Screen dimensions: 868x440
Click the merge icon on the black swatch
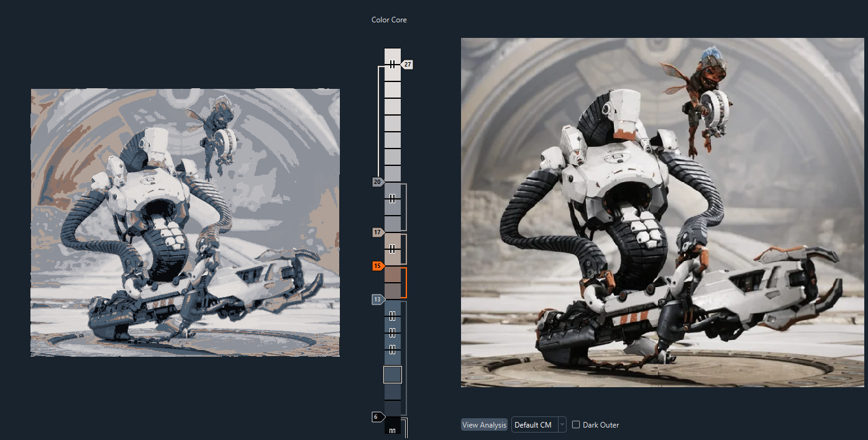393,430
